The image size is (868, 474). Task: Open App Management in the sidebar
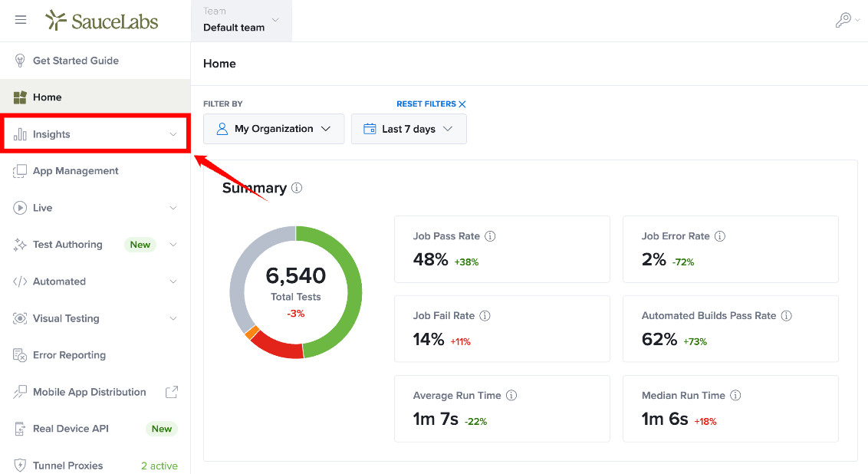95,171
